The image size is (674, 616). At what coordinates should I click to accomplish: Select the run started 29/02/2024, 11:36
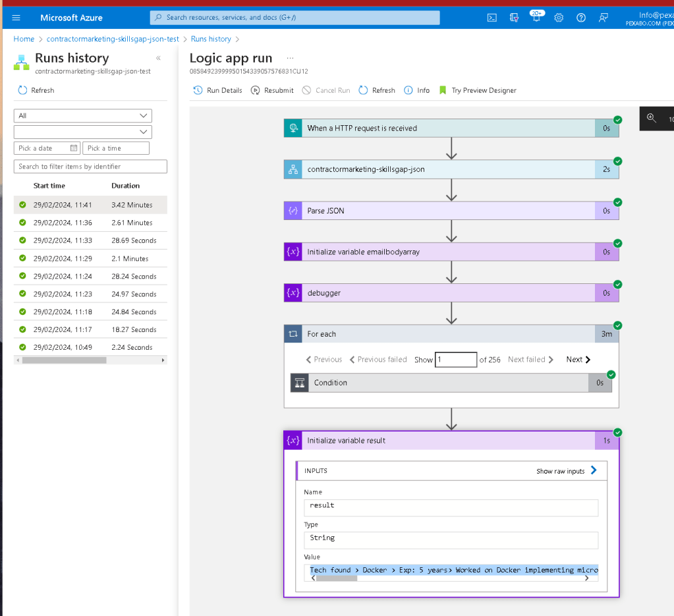click(x=90, y=223)
